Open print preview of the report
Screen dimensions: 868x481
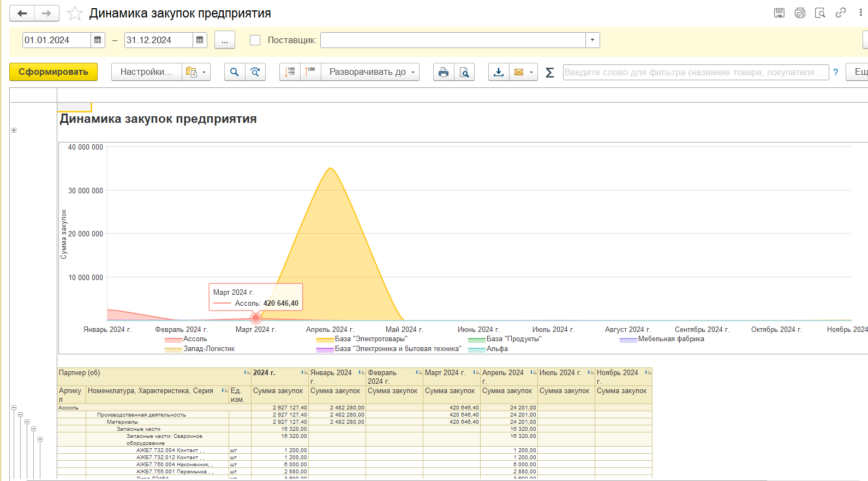(x=464, y=72)
